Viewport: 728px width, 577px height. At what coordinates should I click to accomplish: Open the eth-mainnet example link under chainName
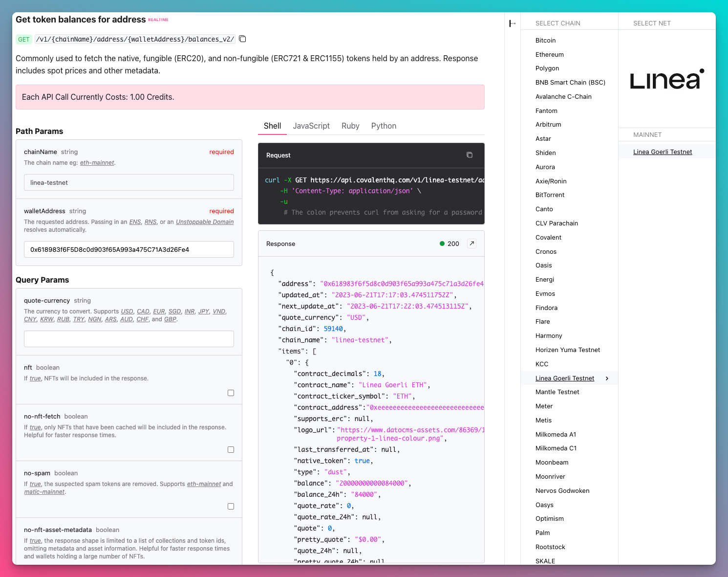coord(97,163)
